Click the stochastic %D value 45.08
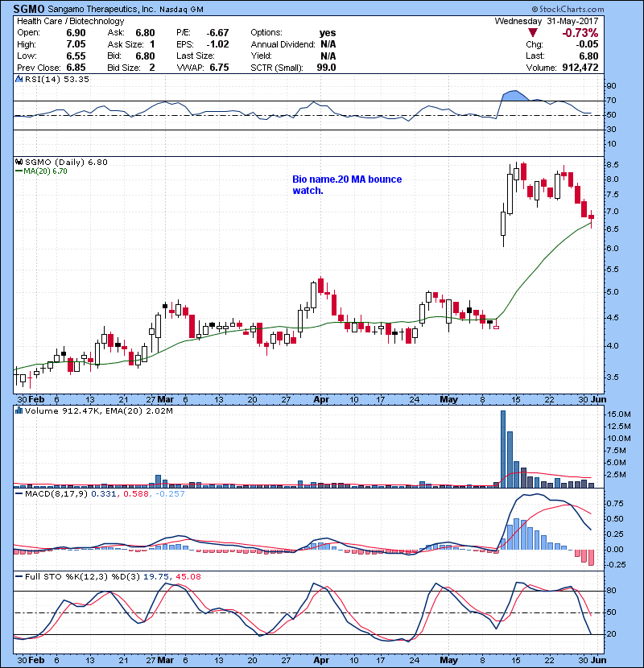The width and height of the screenshot is (644, 668). point(188,577)
